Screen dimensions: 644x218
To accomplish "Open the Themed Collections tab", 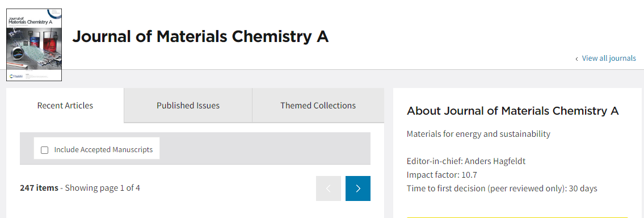I will tap(318, 105).
